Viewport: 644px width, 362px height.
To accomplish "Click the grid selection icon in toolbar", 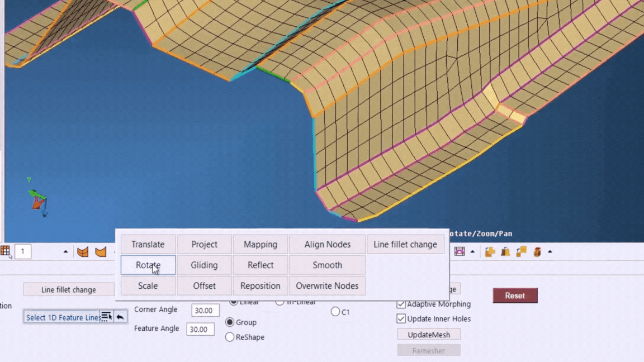I will pyautogui.click(x=6, y=251).
